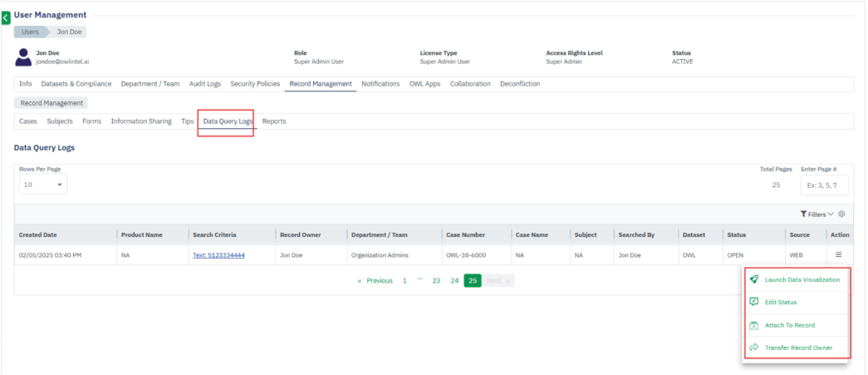This screenshot has width=868, height=375.
Task: Open the Text: 5123334444 search criteria link
Action: (218, 255)
